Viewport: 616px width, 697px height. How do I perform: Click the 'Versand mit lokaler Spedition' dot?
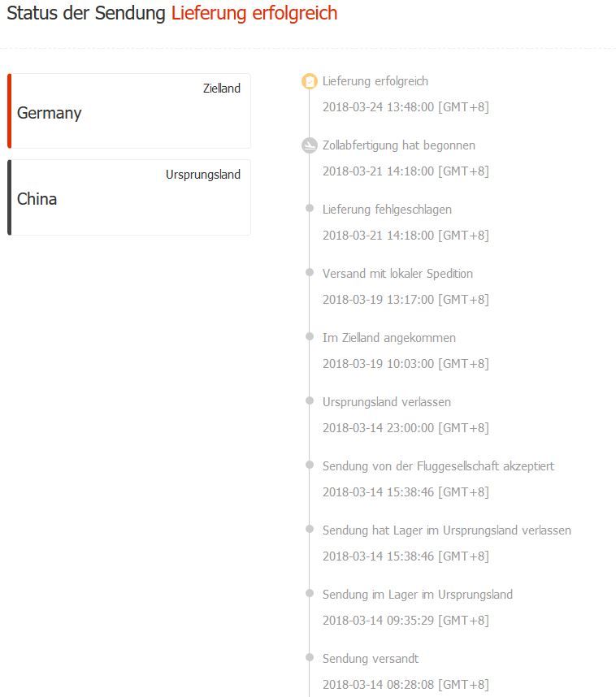point(310,273)
